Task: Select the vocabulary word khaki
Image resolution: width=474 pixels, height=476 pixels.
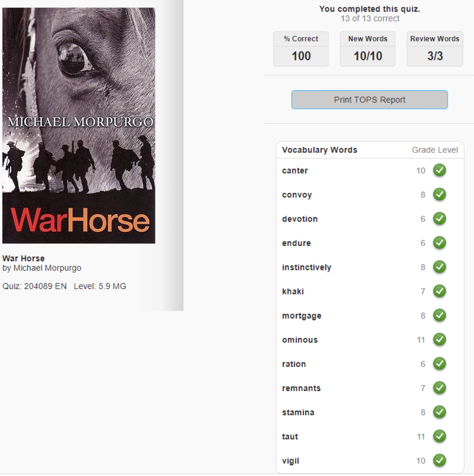Action: coord(293,291)
